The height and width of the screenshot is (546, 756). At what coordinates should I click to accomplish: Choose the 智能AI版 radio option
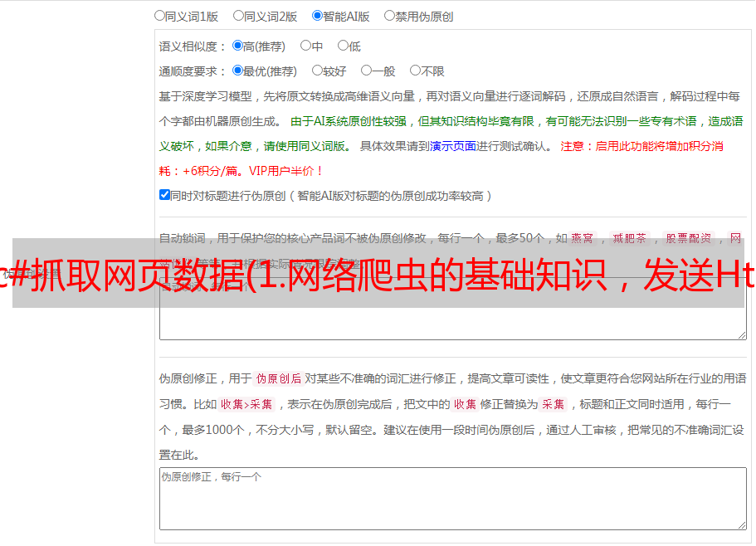tap(317, 16)
